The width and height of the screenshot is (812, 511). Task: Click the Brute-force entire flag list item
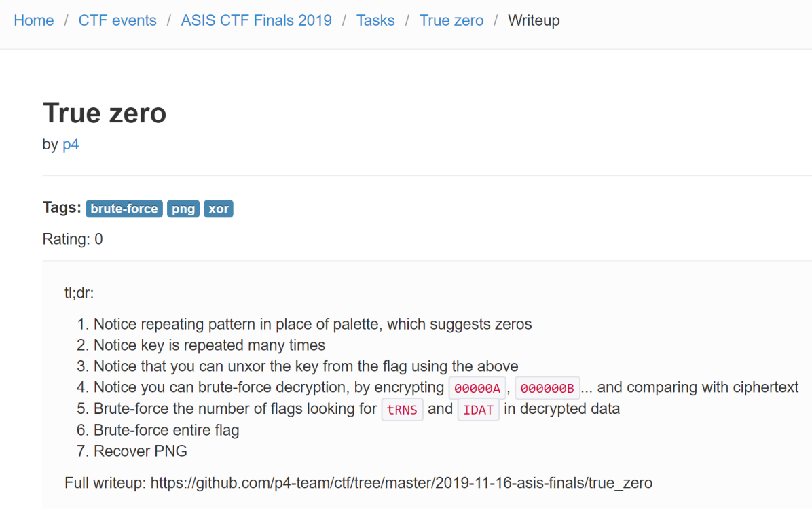[166, 430]
